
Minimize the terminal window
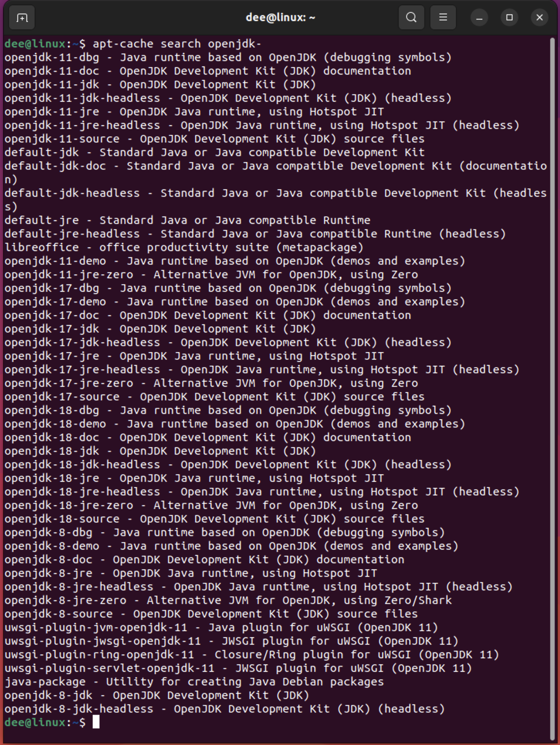[479, 18]
